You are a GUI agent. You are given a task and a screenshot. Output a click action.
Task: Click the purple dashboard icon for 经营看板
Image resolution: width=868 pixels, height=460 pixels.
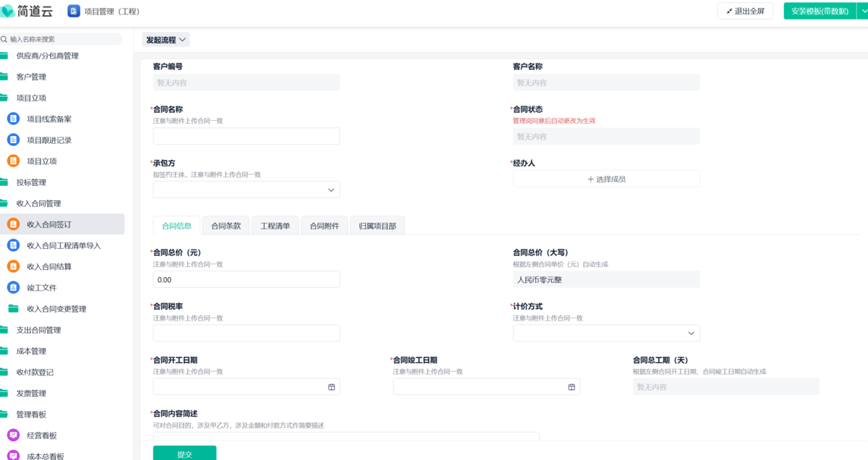[x=13, y=435]
